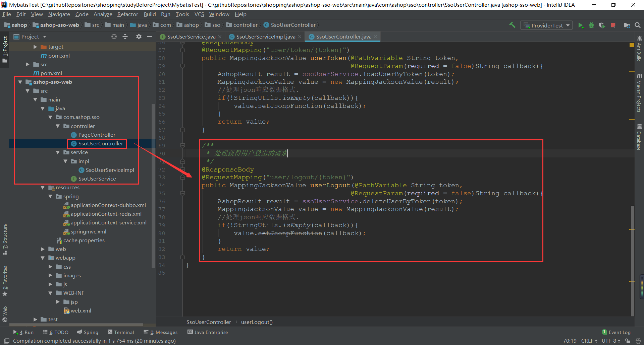Open the VCS menu
644x345 pixels.
(x=199, y=14)
